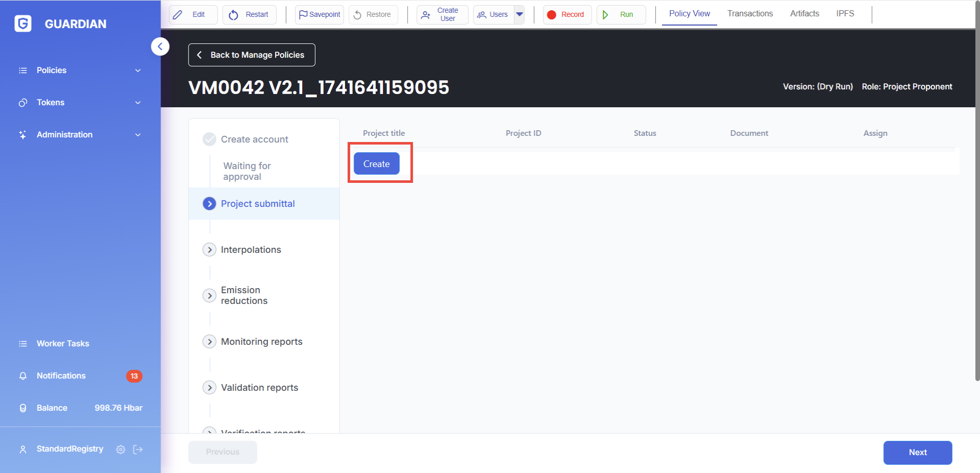The width and height of the screenshot is (980, 473).
Task: Select the Emission reductions step
Action: pyautogui.click(x=244, y=296)
